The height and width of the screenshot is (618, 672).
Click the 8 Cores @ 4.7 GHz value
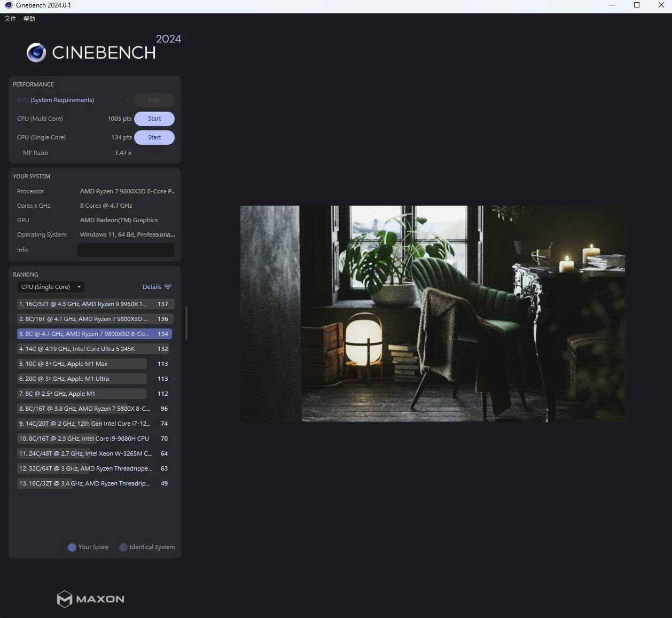106,206
